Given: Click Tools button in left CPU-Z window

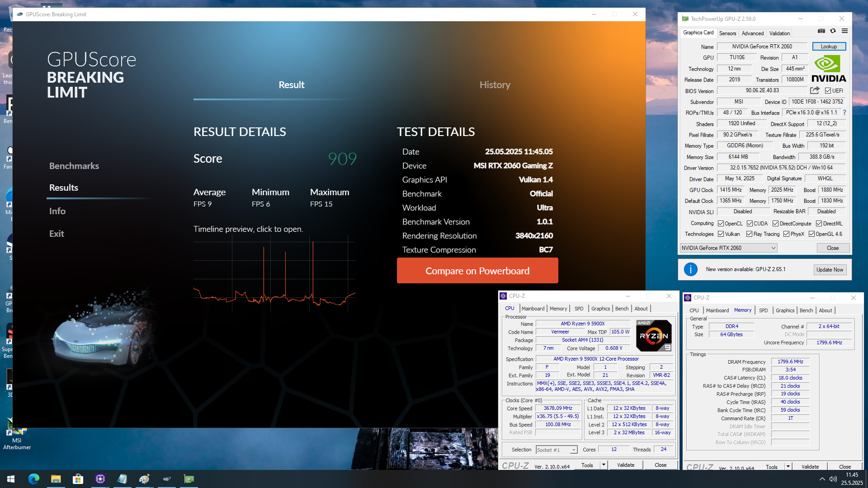Looking at the screenshot, I should (x=587, y=465).
